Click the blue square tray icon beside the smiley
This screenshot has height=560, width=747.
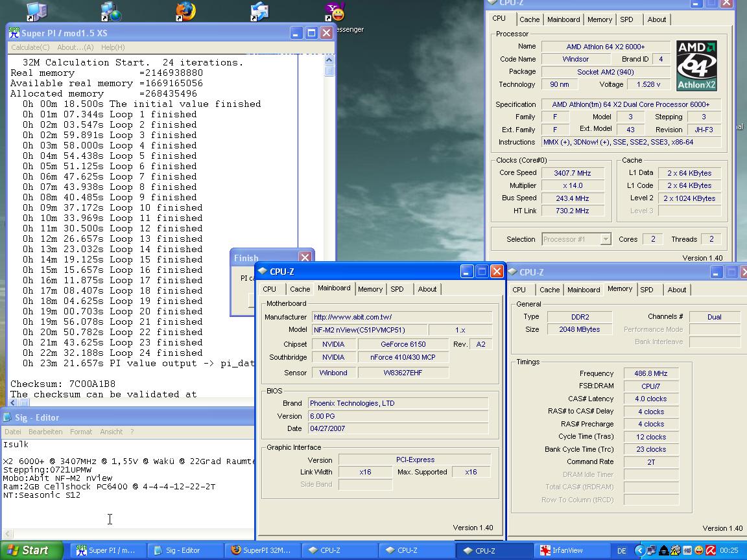point(687,550)
